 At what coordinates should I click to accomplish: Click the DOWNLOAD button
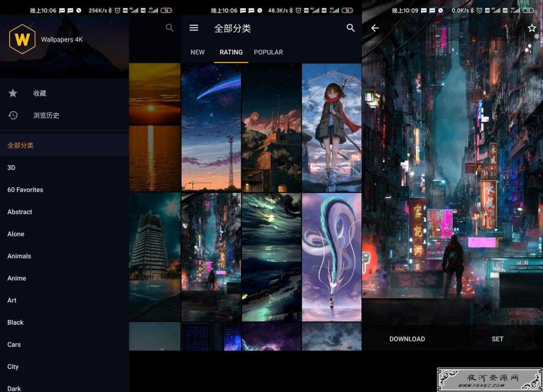pos(407,339)
